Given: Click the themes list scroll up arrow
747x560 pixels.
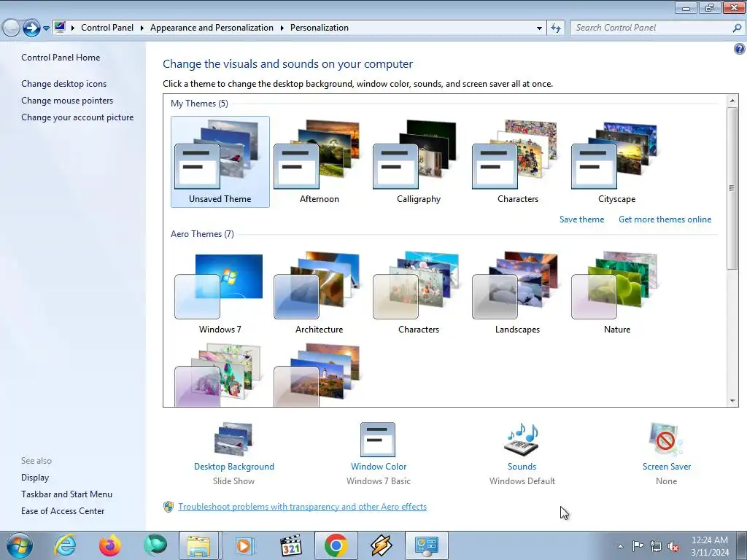Looking at the screenshot, I should [732, 101].
